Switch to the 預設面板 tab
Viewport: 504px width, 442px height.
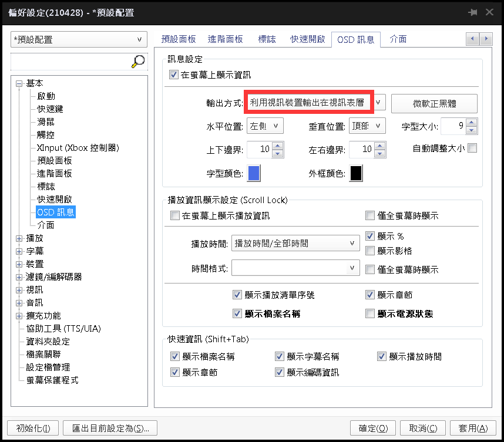coord(179,39)
